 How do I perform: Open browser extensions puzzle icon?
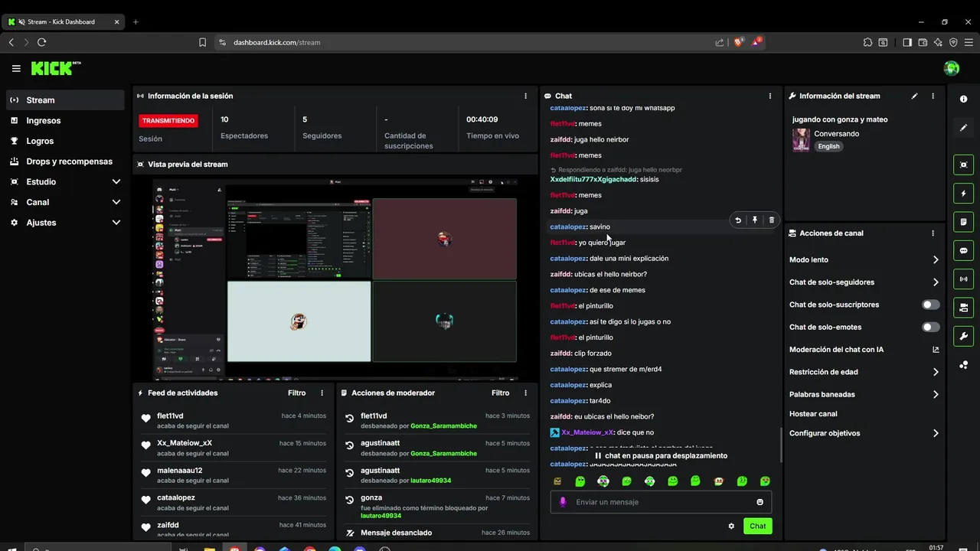point(867,42)
